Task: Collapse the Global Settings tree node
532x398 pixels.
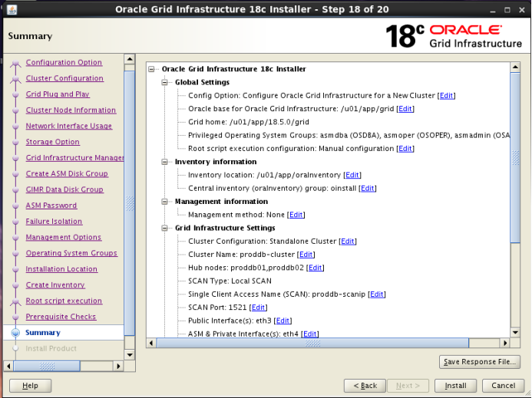Action: point(165,83)
